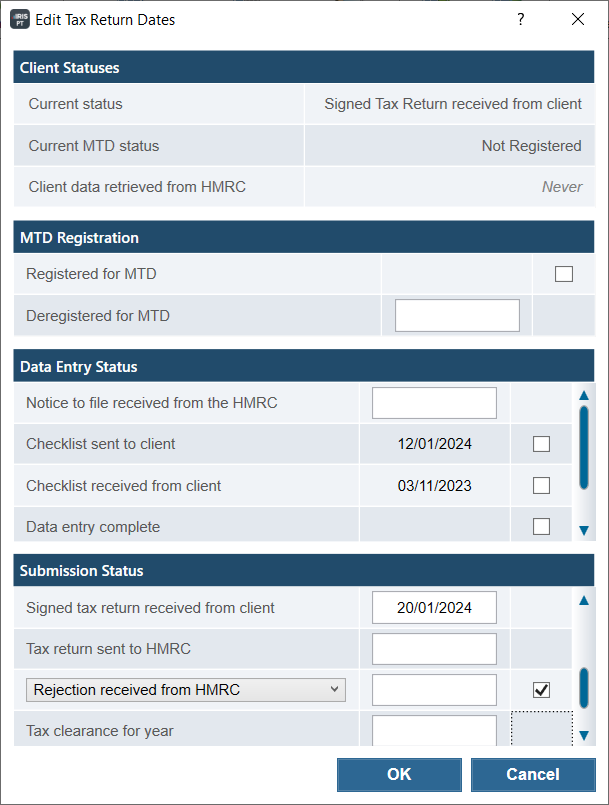Screen dimensions: 609x805
Task: Tick the Checklist sent to client checkbox
Action: 541,444
